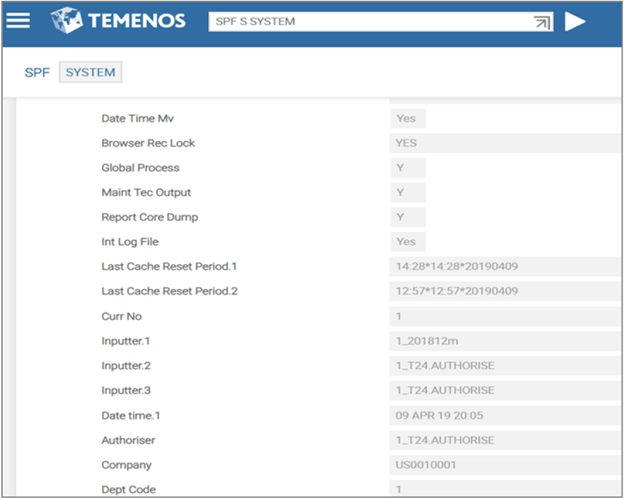Click expand icon in command box

(x=543, y=22)
